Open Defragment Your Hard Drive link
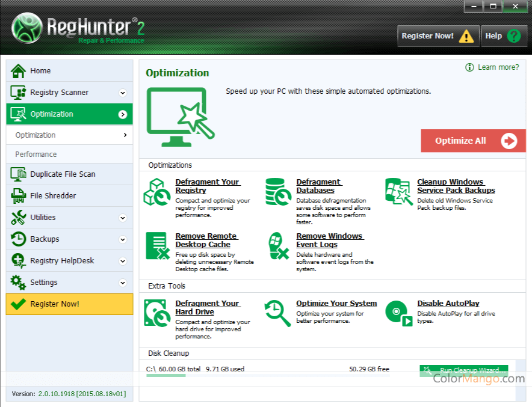532x407 pixels. click(x=208, y=308)
